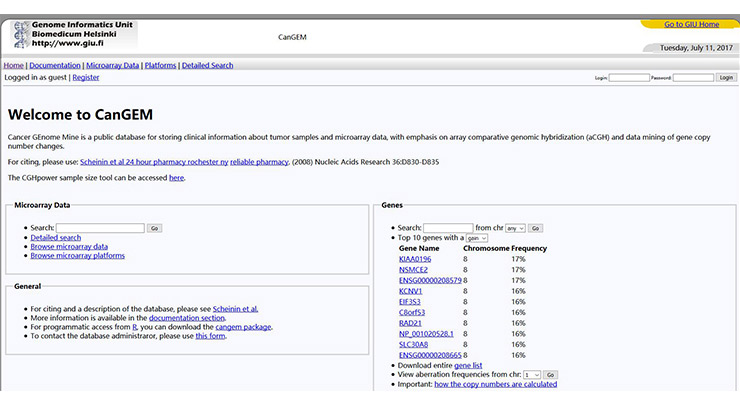Click the 'Gene Name' column header text
The width and height of the screenshot is (740, 401).
point(419,248)
